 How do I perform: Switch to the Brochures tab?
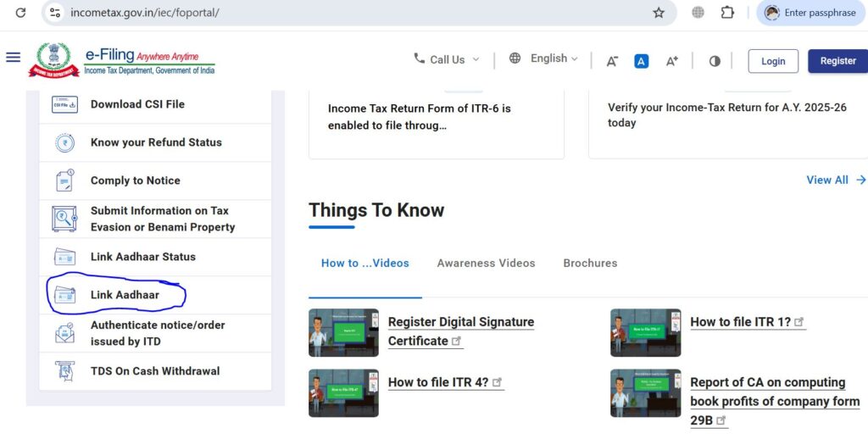pyautogui.click(x=590, y=264)
